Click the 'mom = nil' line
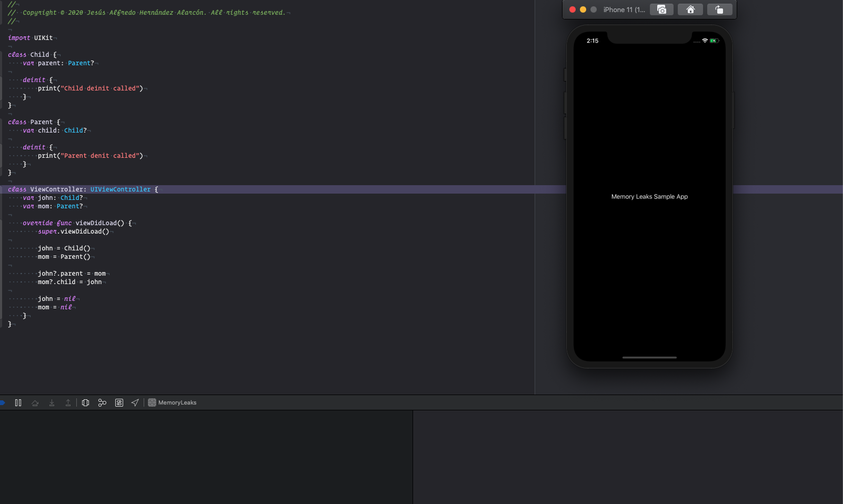843x504 pixels. tap(55, 307)
